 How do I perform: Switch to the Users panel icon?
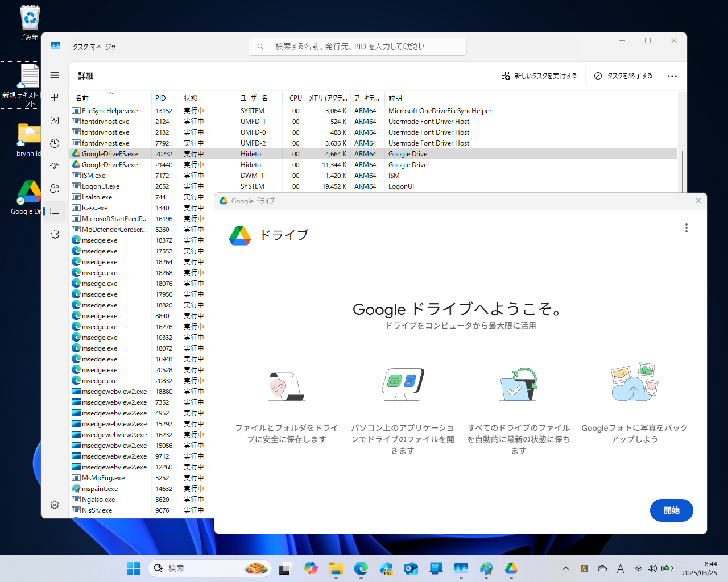55,188
